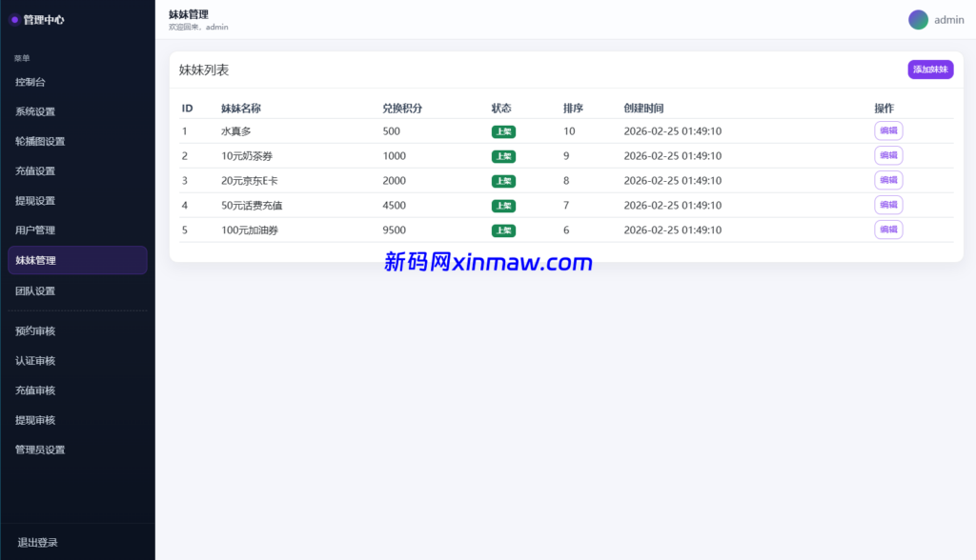Click sort value 10 in first row
976x560 pixels.
[x=569, y=131]
